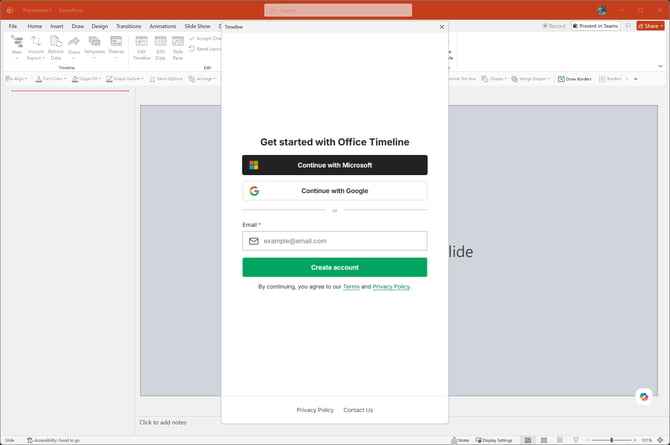670x445 pixels.
Task: Open Import Export in Timeline ribbon group
Action: pyautogui.click(x=36, y=48)
